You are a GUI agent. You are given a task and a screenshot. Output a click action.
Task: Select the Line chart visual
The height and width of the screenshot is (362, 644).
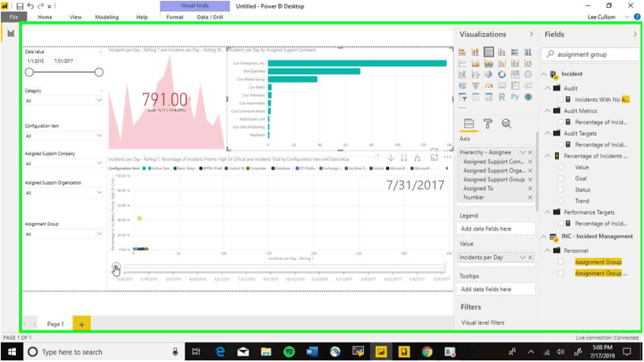click(462, 63)
